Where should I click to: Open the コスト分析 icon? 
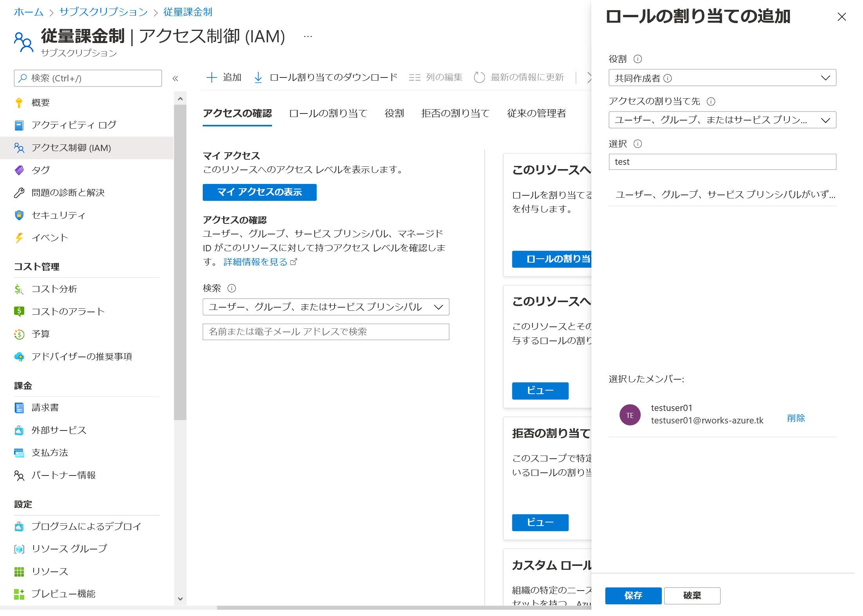click(x=19, y=289)
